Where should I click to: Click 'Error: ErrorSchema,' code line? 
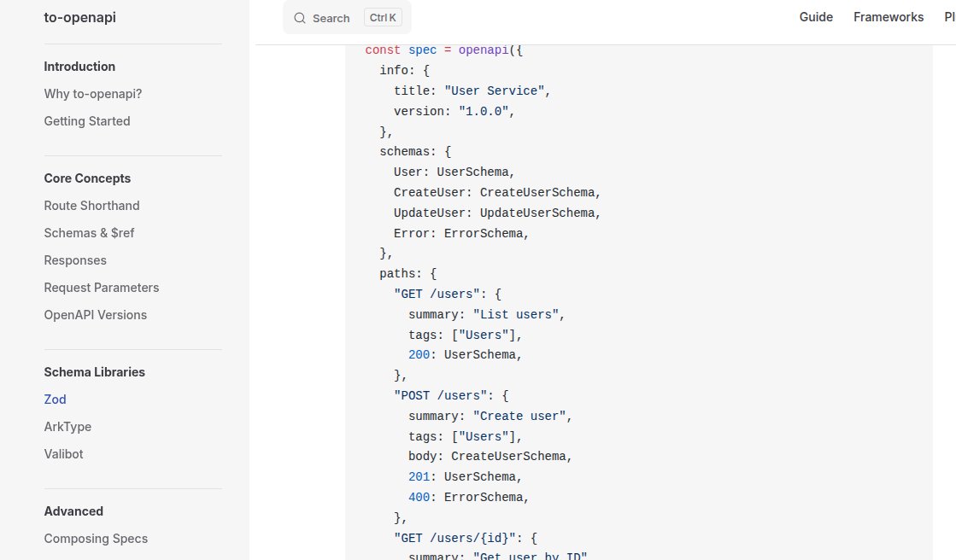461,233
